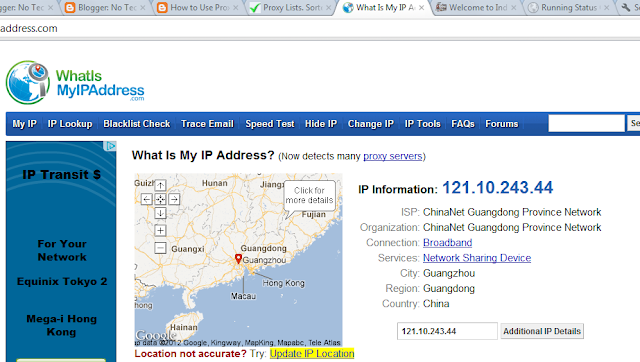
Task: Click the WhatIsMyIPAddress globe logo
Action: pos(28,82)
